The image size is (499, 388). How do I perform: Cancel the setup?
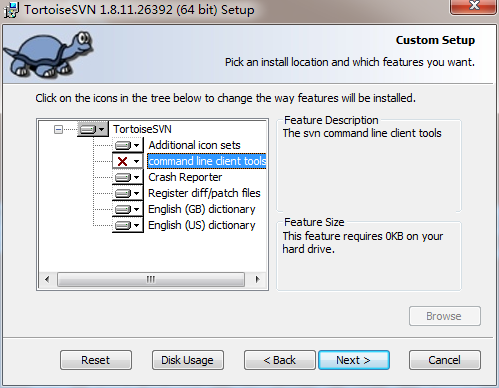pyautogui.click(x=445, y=360)
